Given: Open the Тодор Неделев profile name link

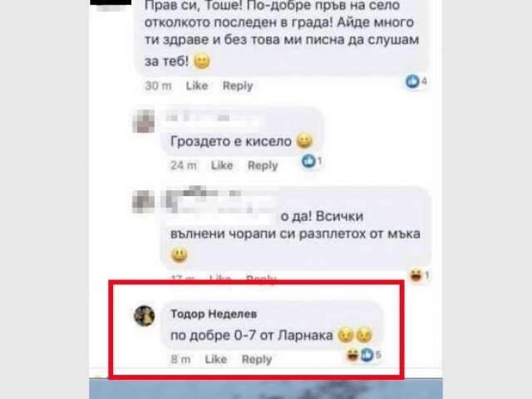Looking at the screenshot, I should click(214, 314).
